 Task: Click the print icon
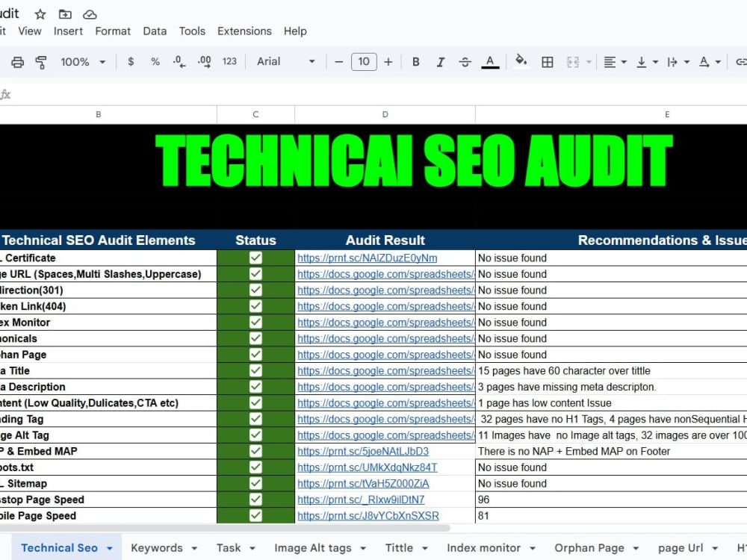pos(18,62)
